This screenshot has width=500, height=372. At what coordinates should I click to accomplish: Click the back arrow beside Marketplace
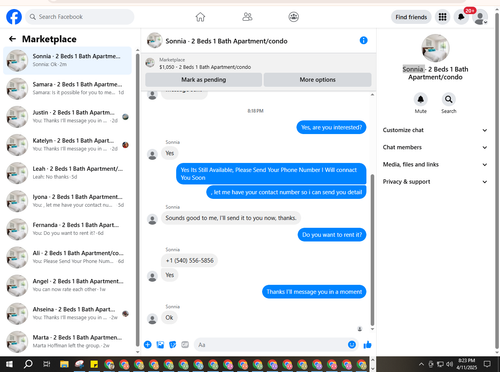coord(12,39)
